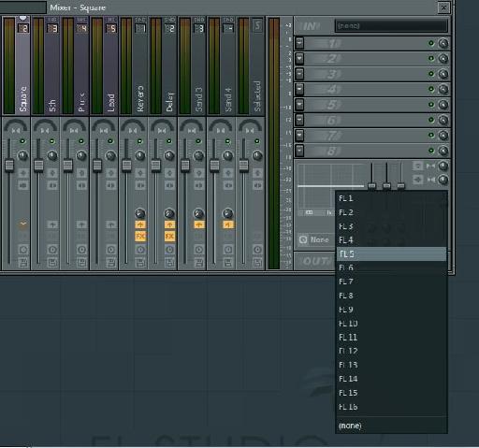
Task: Choose (none) at the bottom of input list
Action: tap(391, 426)
